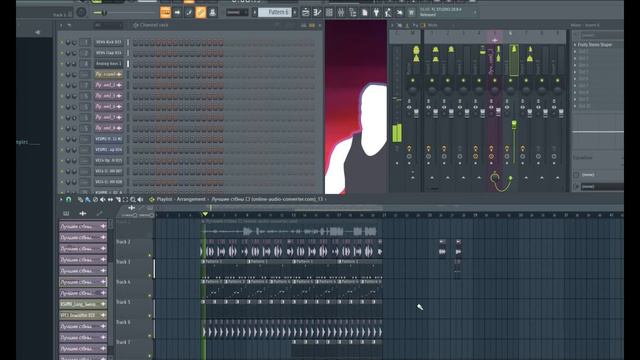
Task: Select the playlist playback speaker tool
Action: point(141,200)
